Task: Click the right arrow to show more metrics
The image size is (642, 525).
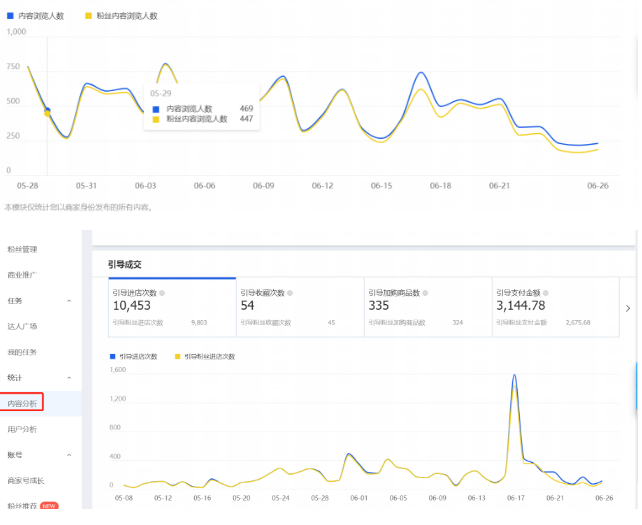Action: pos(627,308)
